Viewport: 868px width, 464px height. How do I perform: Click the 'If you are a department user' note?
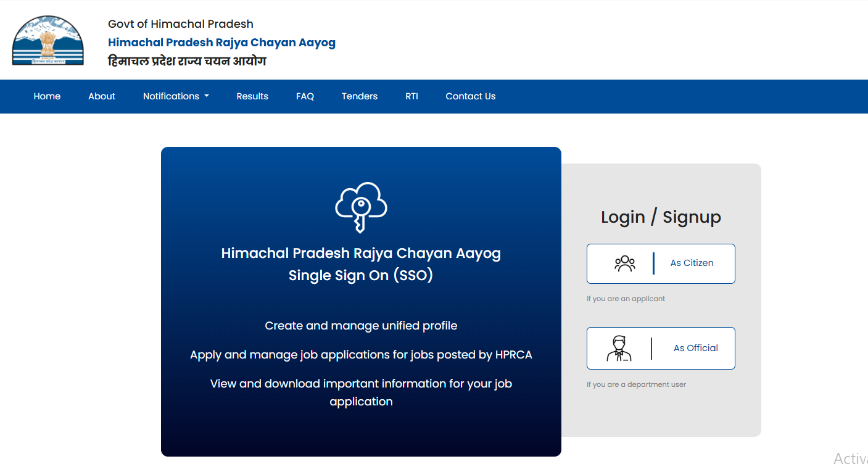(636, 384)
